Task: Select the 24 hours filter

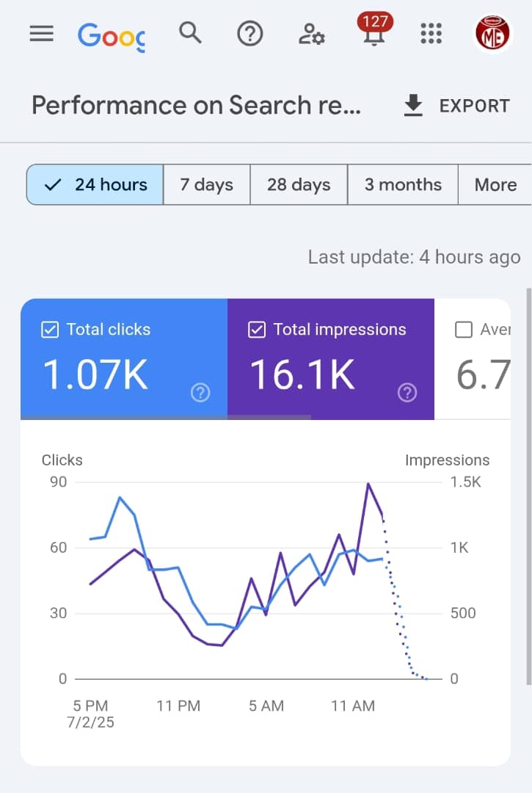Action: 95,184
